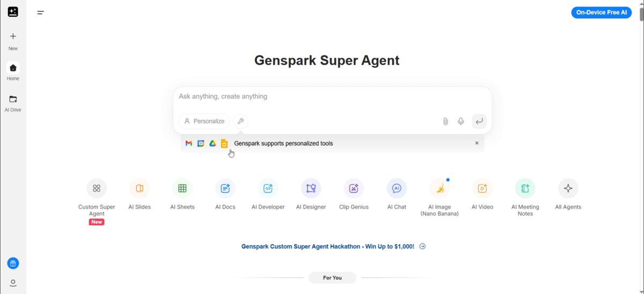Click the red New badge under Custom Super Agent
Viewport: 644px width, 294px height.
tap(97, 222)
